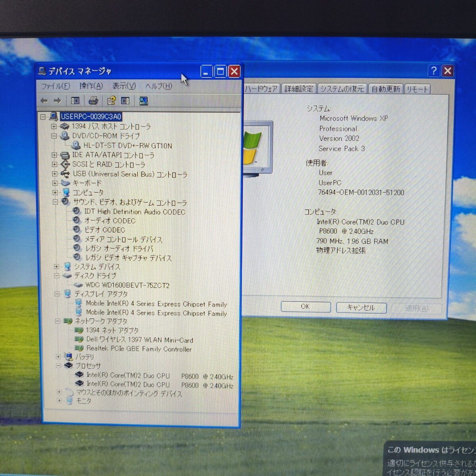Expand the 1394 バス ホスト コントローラ node

[54, 126]
